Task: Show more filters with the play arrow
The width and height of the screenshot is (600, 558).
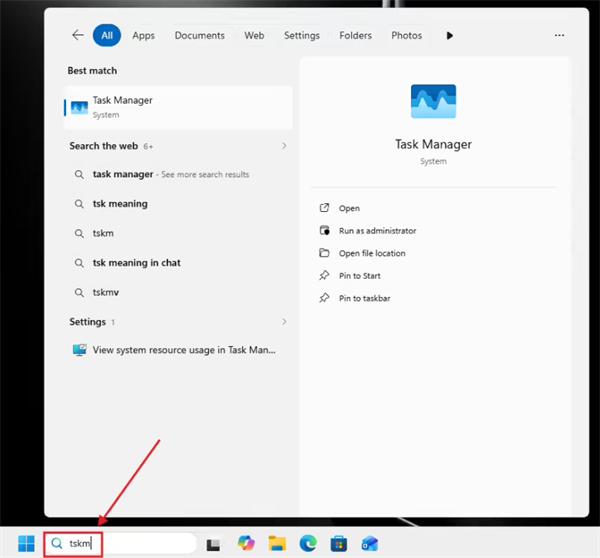Action: (x=450, y=36)
